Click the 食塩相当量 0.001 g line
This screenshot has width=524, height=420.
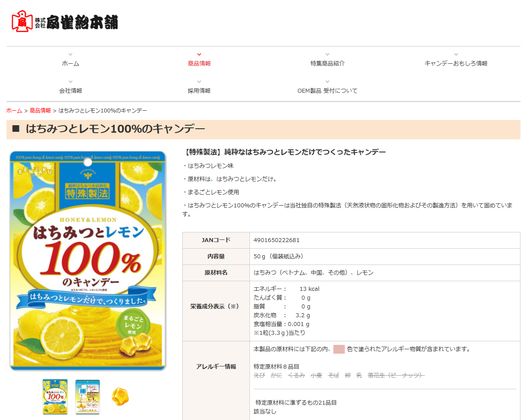pyautogui.click(x=282, y=324)
